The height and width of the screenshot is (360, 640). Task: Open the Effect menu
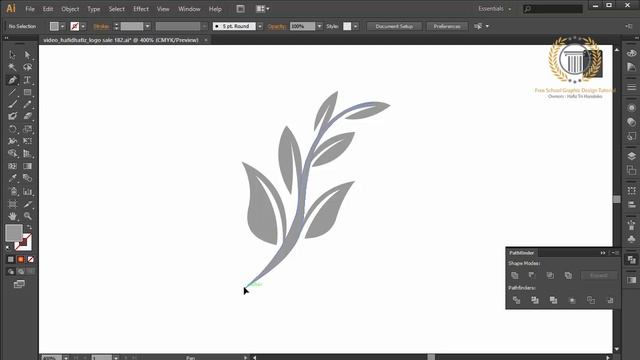click(141, 9)
